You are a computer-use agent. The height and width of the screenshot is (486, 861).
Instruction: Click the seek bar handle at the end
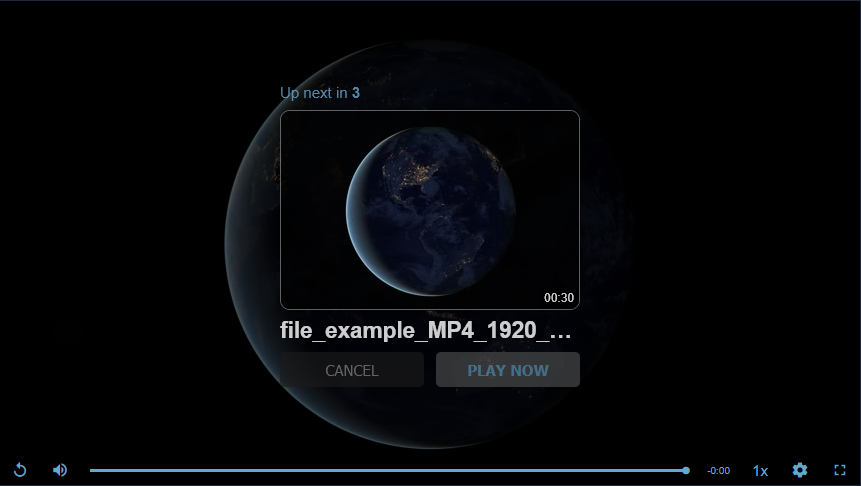pyautogui.click(x=686, y=471)
